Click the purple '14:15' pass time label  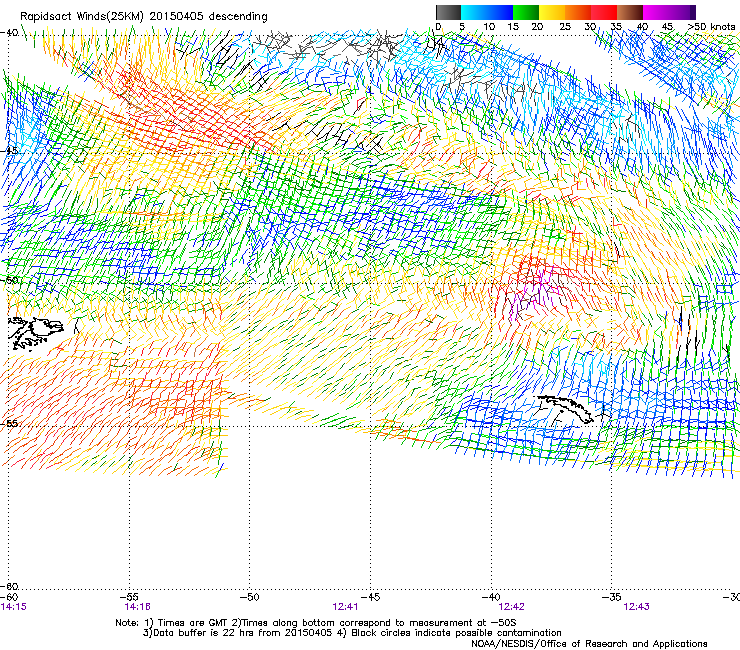[x=14, y=607]
